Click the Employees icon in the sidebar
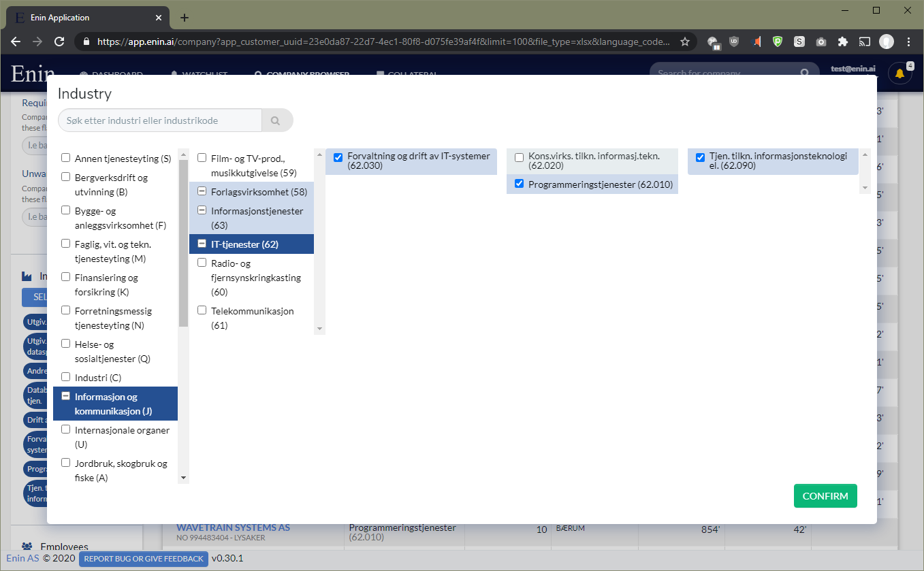 (x=27, y=546)
